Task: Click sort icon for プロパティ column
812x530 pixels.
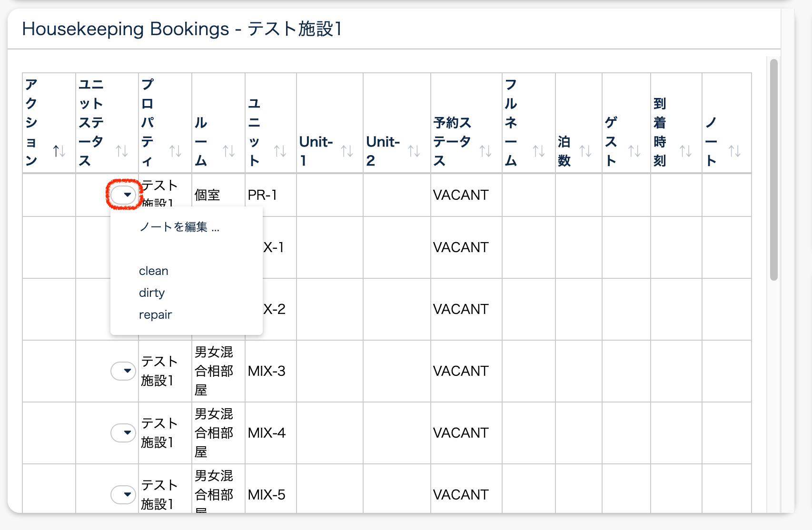Action: click(175, 151)
